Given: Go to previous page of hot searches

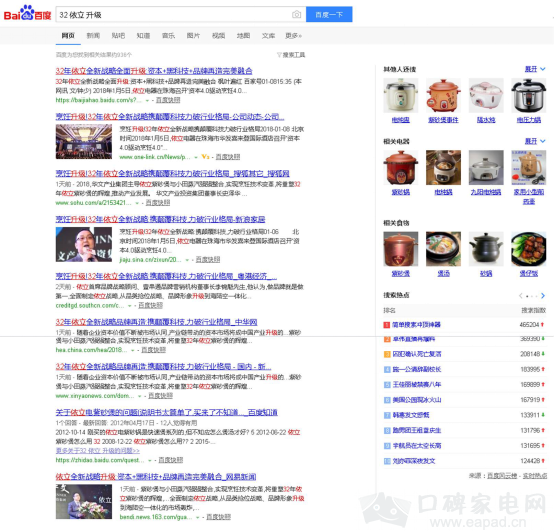Looking at the screenshot, I should pyautogui.click(x=520, y=296).
